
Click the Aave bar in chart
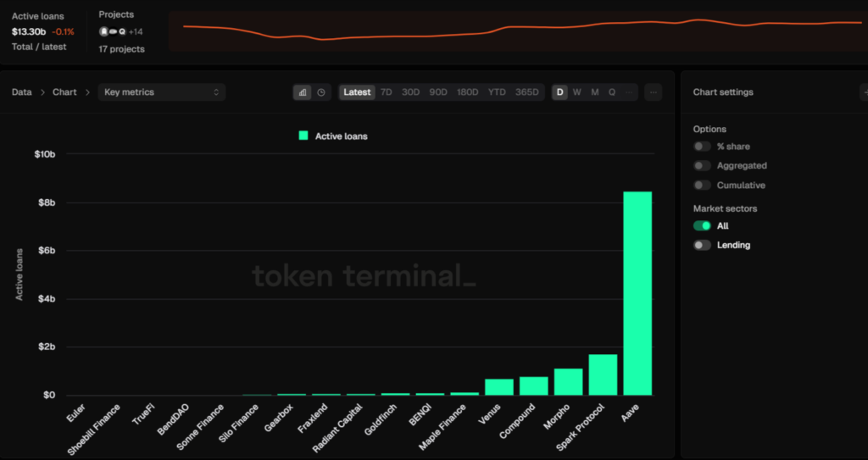coord(637,293)
